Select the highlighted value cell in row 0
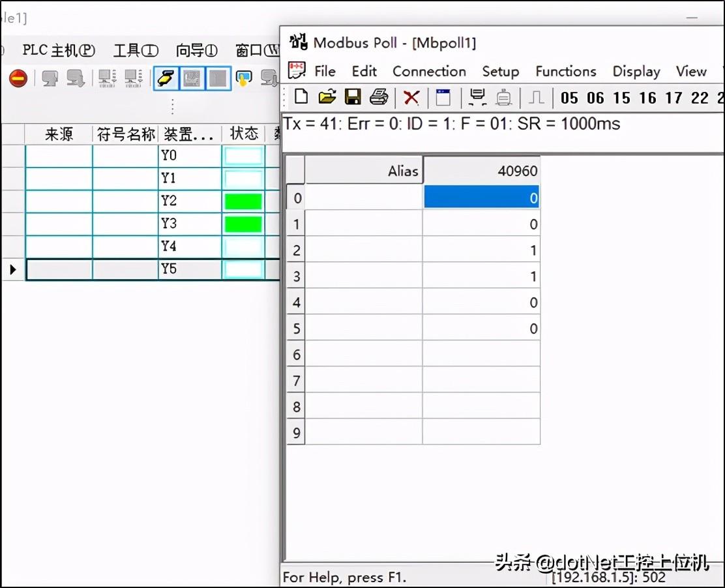 481,197
